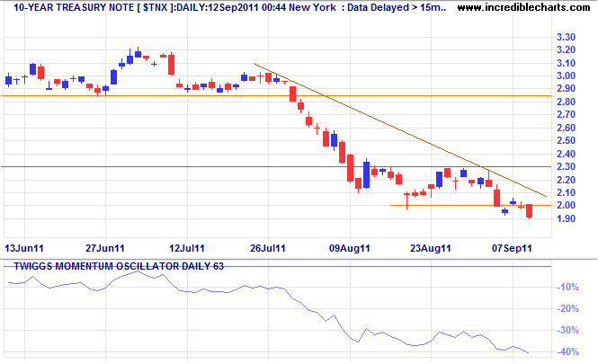Click the 13Jun11 date label
This screenshot has width=598, height=364.
(24, 249)
